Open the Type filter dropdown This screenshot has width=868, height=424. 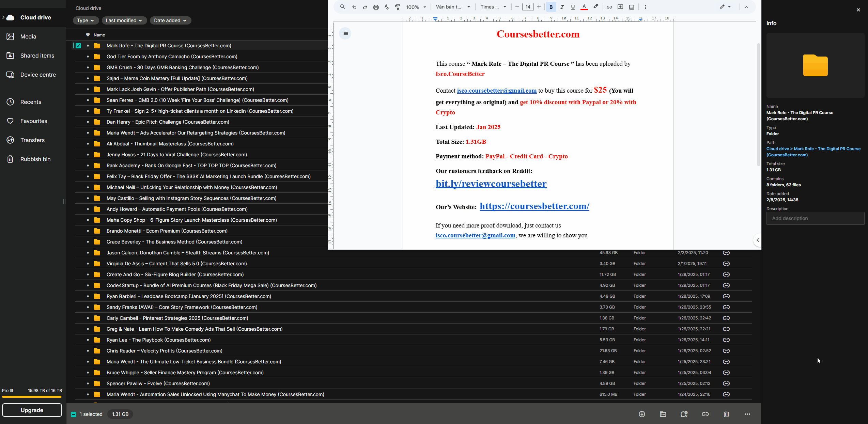[86, 20]
